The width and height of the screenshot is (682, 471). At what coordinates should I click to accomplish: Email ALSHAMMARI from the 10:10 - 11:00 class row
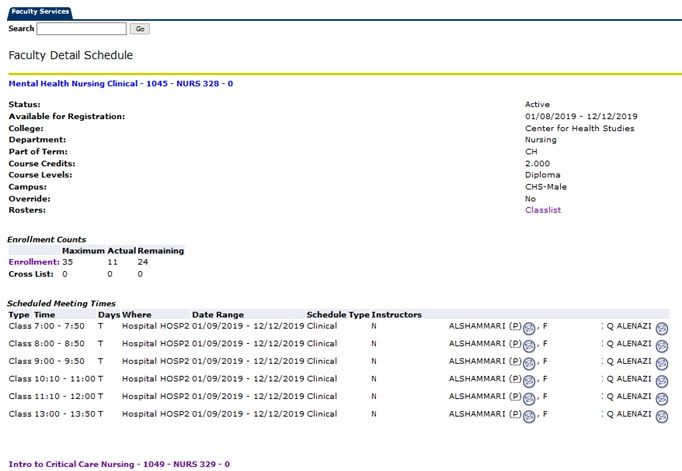click(x=529, y=381)
